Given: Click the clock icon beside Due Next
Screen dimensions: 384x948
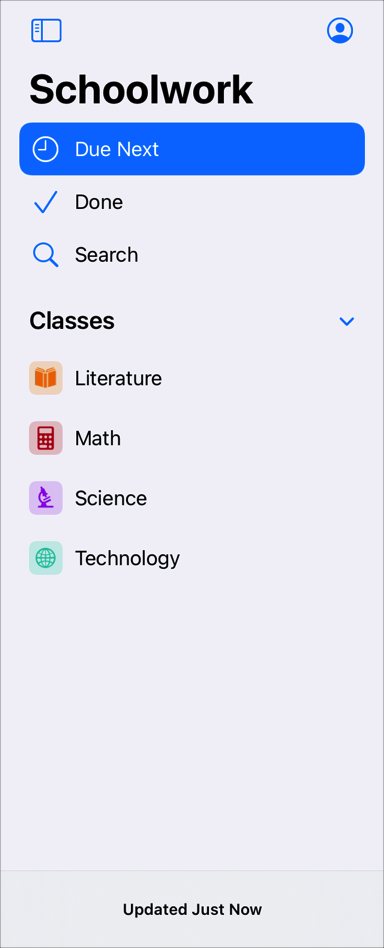Looking at the screenshot, I should point(45,149).
